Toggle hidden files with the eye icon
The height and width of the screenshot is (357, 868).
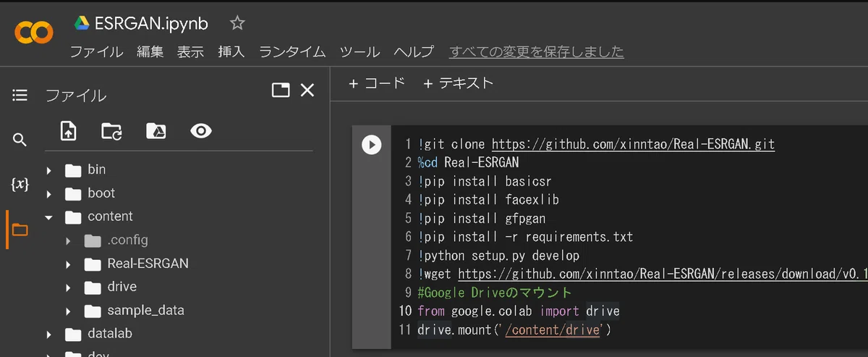click(x=201, y=131)
